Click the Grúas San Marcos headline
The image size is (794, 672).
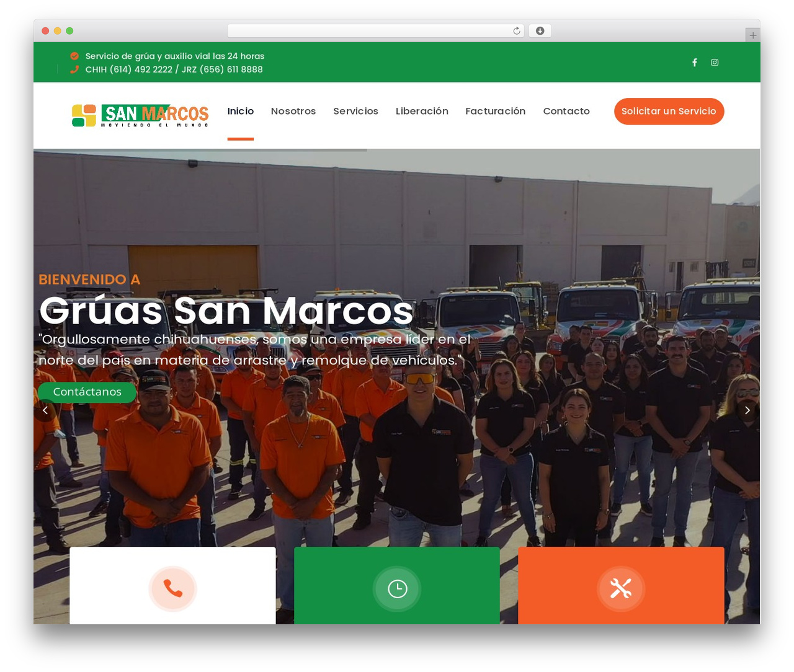click(226, 310)
